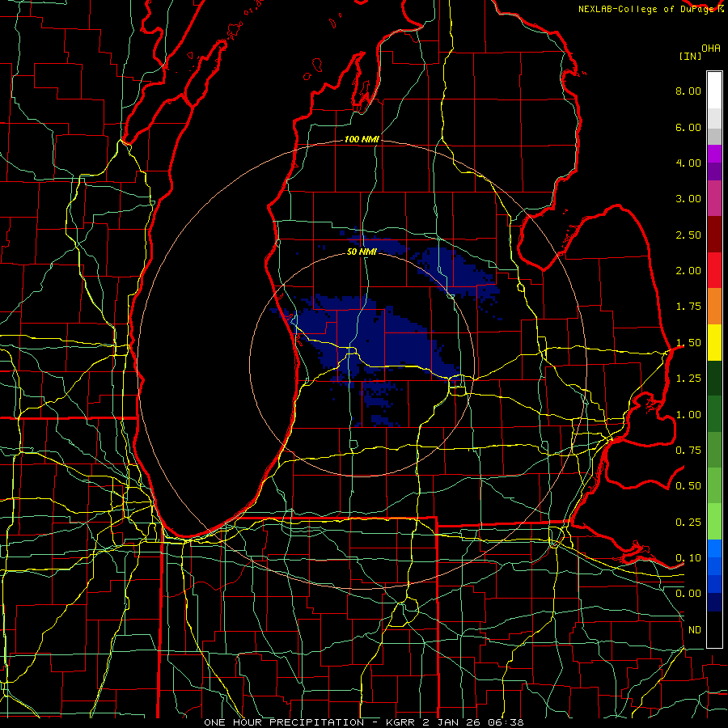Click the ND legend label
The height and width of the screenshot is (728, 728).
click(695, 630)
